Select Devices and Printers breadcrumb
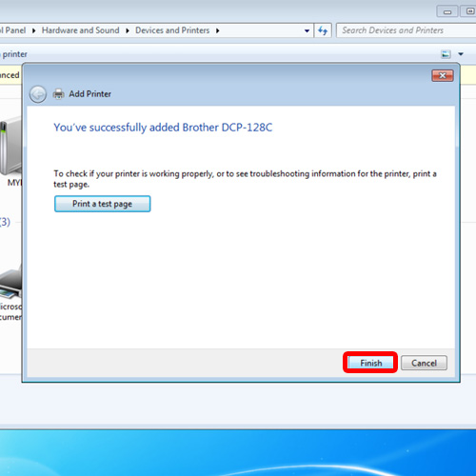 tap(172, 30)
